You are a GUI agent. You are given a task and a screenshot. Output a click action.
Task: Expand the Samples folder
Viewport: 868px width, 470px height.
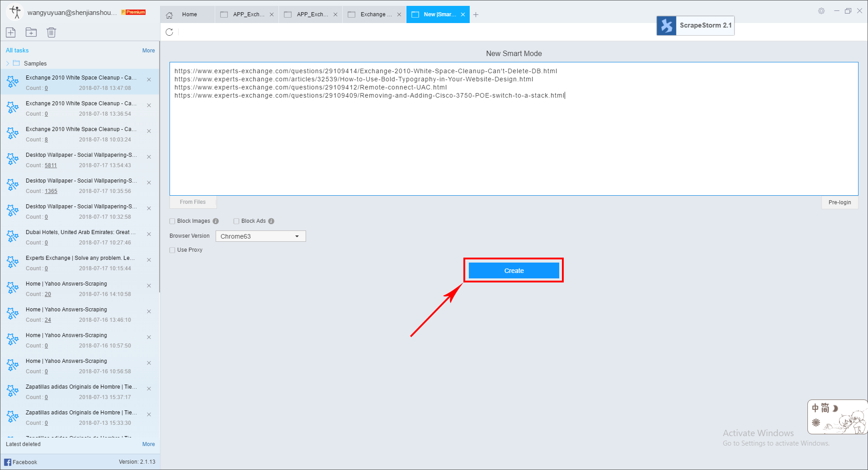coord(8,63)
